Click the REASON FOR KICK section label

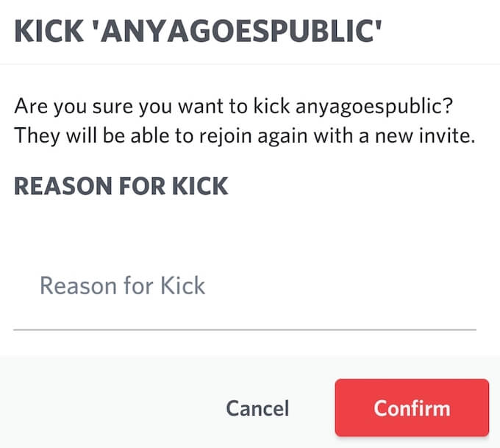coord(121,186)
